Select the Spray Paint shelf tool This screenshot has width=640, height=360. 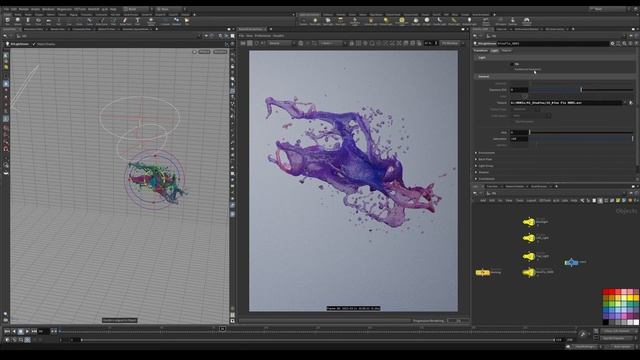pos(125,21)
